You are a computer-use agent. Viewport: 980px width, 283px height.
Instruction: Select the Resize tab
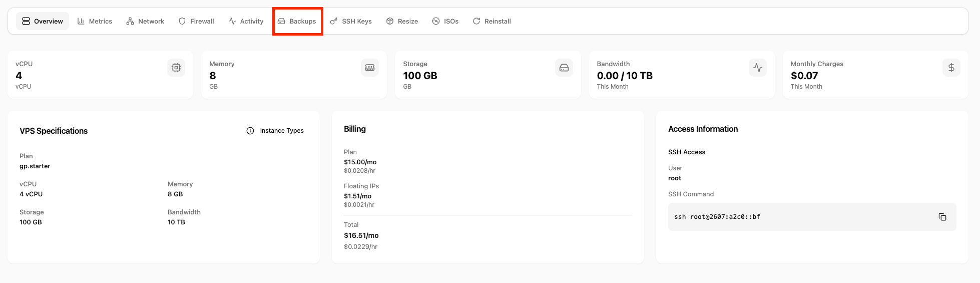tap(402, 21)
